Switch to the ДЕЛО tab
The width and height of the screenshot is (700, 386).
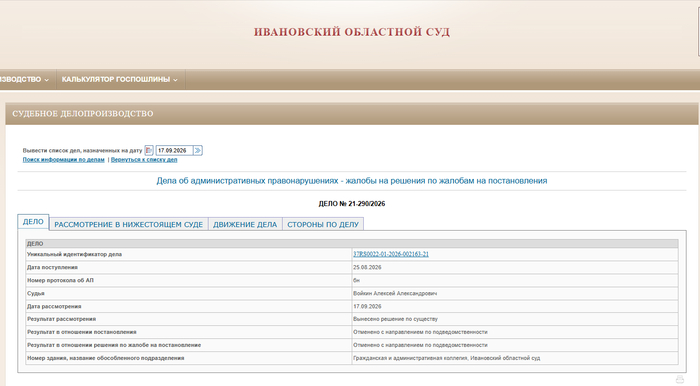[33, 222]
